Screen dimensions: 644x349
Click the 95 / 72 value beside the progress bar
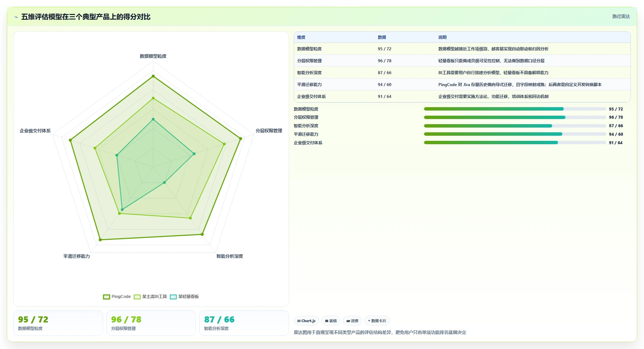tap(616, 109)
